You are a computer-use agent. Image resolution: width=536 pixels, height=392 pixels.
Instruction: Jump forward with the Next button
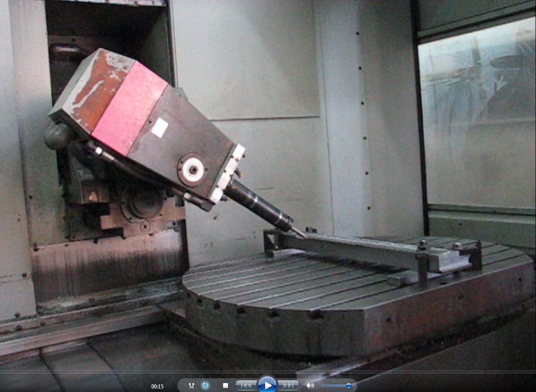click(x=288, y=385)
